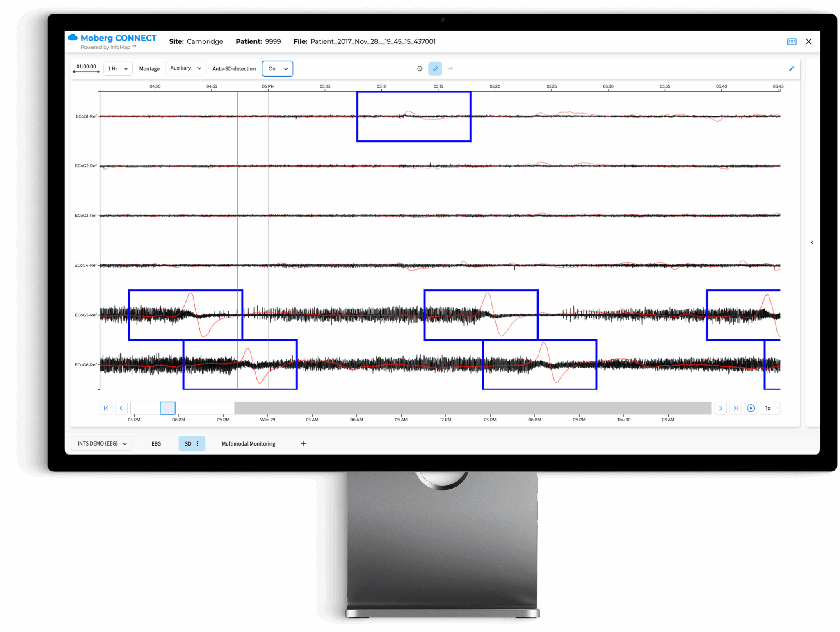Click the on-screen keyboard icon

[792, 41]
